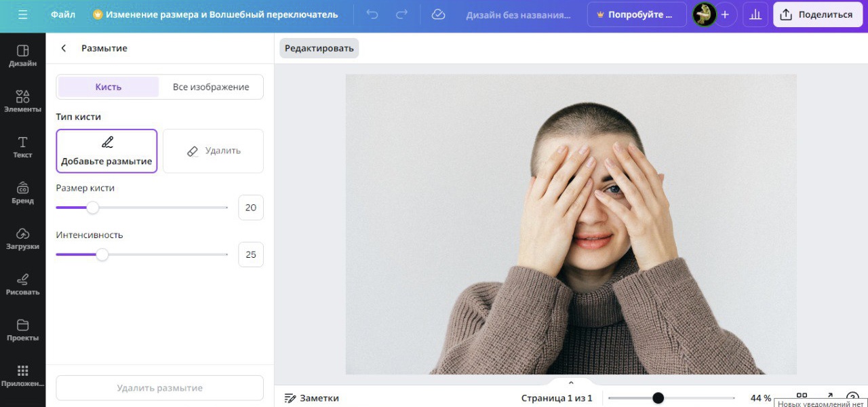868x407 pixels.
Task: Open the Заметки notes panel
Action: (312, 398)
